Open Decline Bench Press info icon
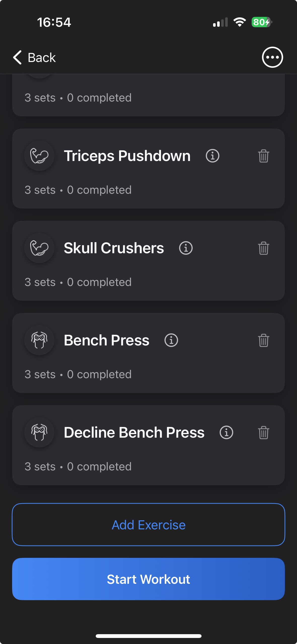The image size is (297, 644). click(226, 433)
